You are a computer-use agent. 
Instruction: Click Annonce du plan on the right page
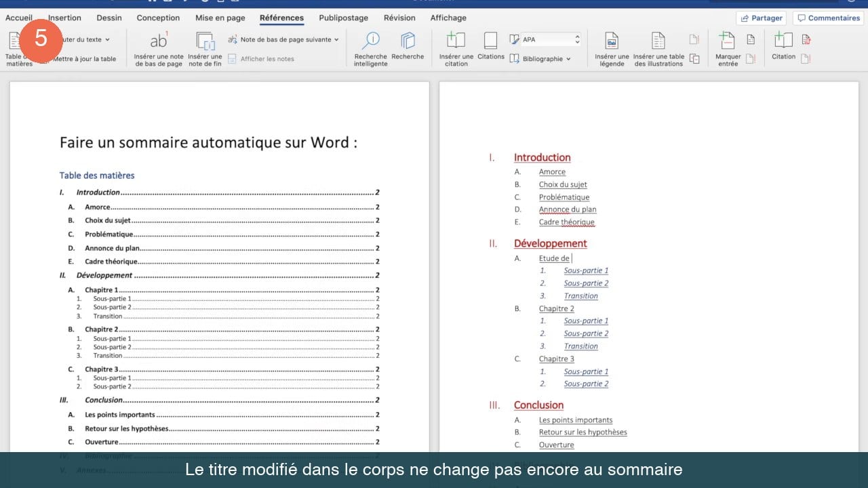tap(568, 209)
